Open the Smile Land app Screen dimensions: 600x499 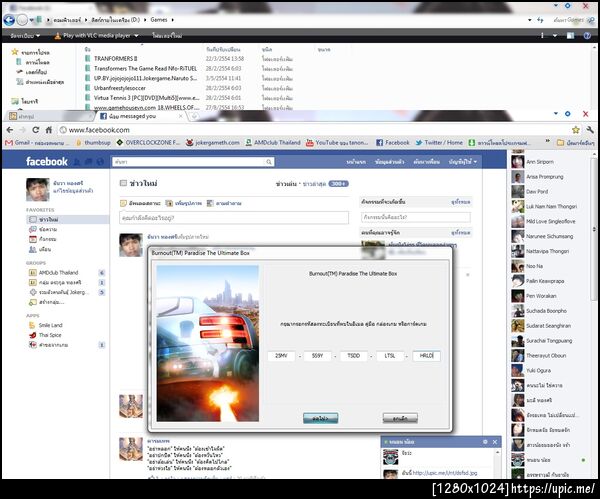pyautogui.click(x=50, y=325)
